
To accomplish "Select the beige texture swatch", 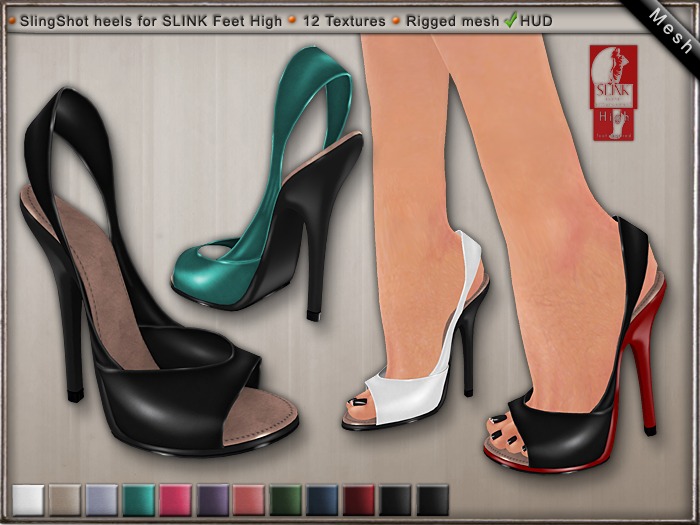I will pos(65,500).
